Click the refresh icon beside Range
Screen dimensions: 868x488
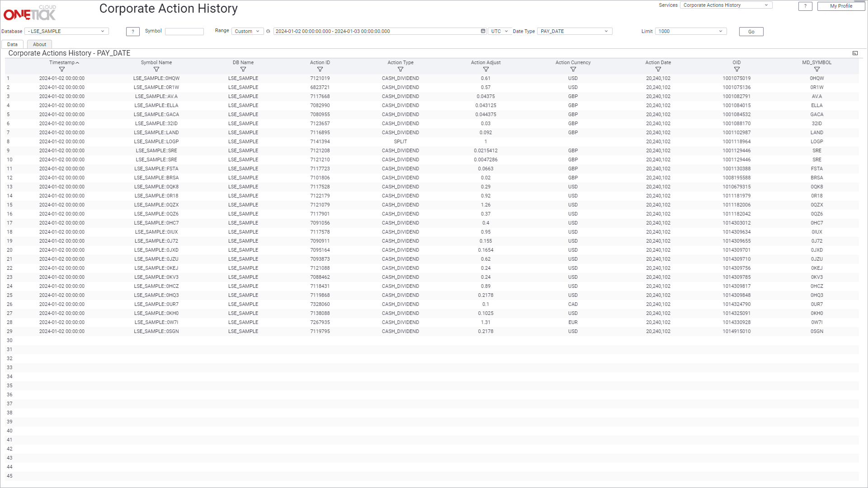(268, 32)
